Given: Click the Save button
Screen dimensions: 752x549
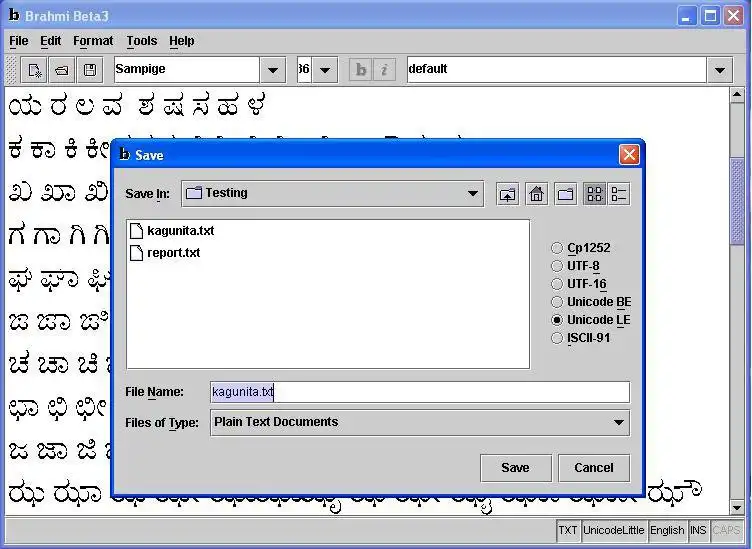Looking at the screenshot, I should coord(516,468).
